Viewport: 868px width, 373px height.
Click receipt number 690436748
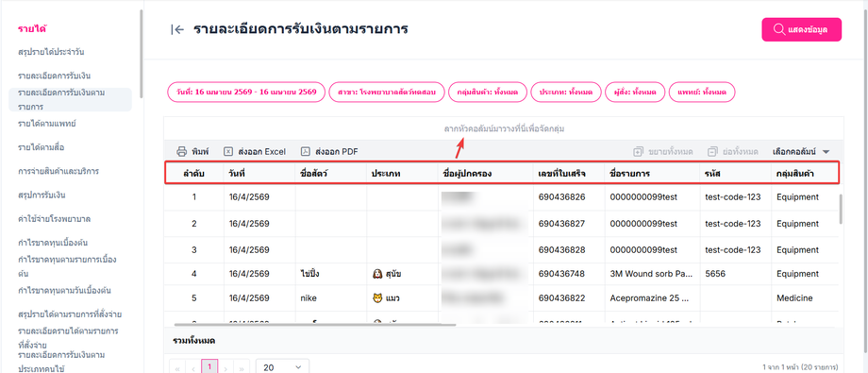(562, 273)
